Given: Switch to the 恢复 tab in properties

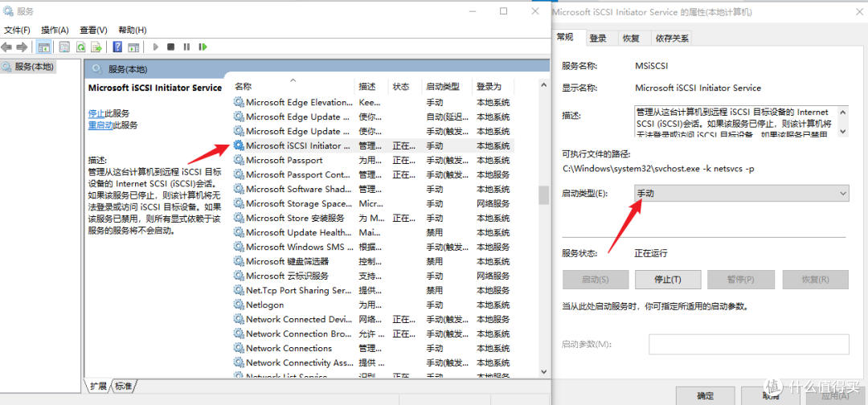Looking at the screenshot, I should pyautogui.click(x=631, y=39).
